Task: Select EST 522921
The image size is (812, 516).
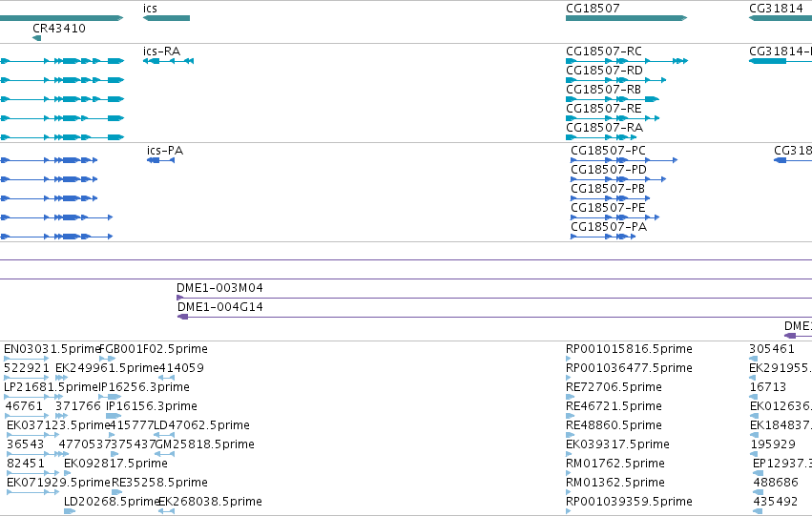Action: coord(27,368)
